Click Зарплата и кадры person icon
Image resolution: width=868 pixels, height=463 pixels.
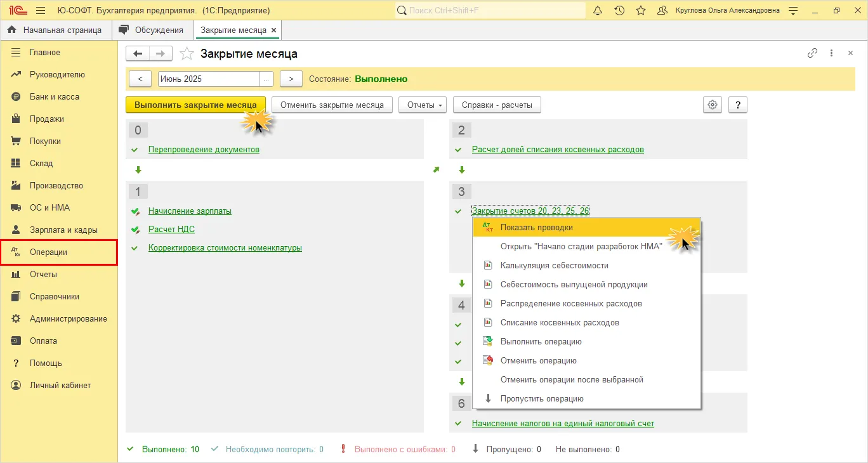tap(16, 230)
